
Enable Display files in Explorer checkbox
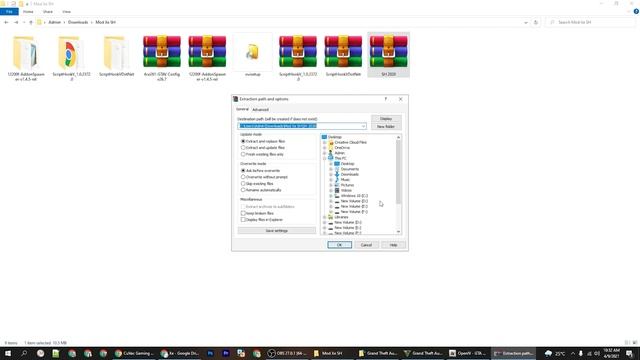[x=243, y=220]
